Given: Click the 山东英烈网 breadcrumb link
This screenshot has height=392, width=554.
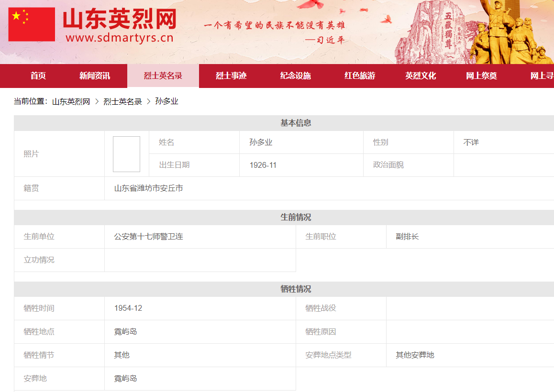Looking at the screenshot, I should [x=71, y=101].
